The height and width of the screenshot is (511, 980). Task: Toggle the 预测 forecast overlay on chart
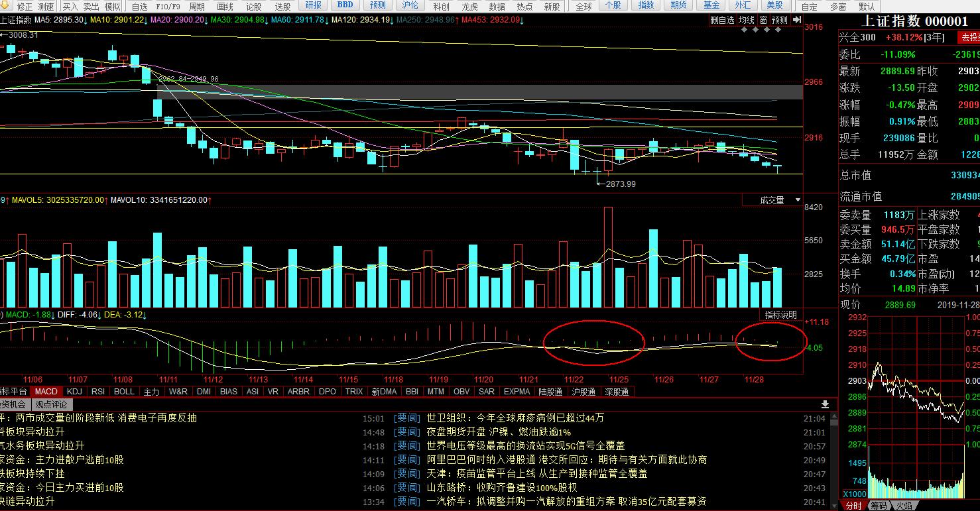tap(779, 20)
